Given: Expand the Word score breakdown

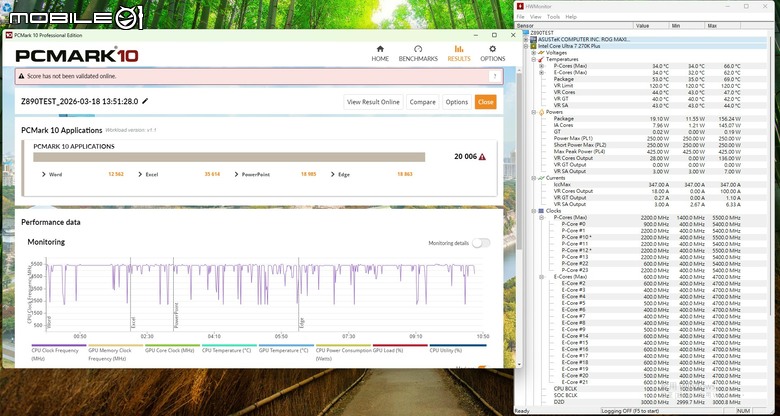Looking at the screenshot, I should tap(44, 175).
